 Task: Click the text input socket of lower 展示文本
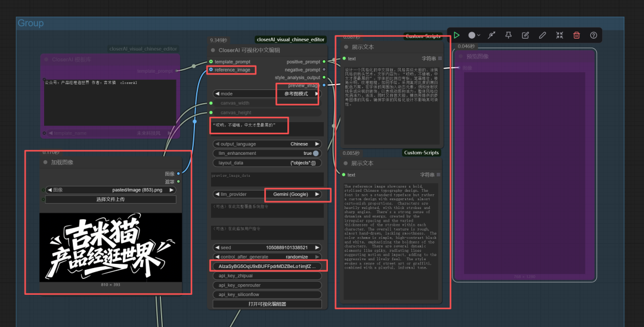[344, 175]
